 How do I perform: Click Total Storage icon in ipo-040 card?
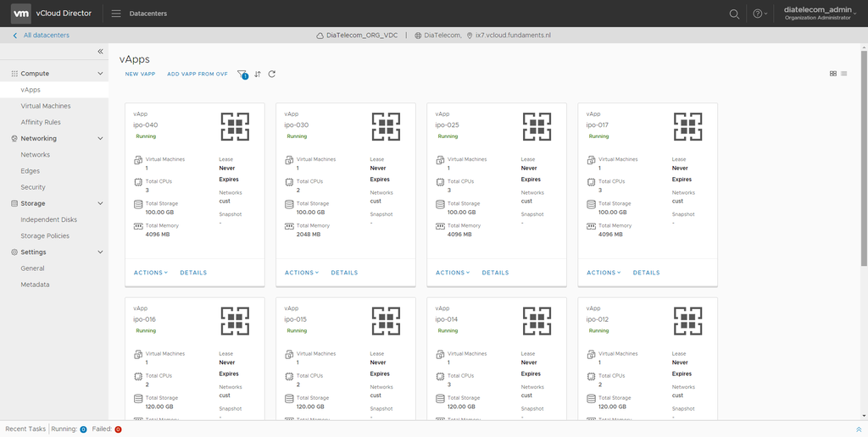[x=138, y=204]
